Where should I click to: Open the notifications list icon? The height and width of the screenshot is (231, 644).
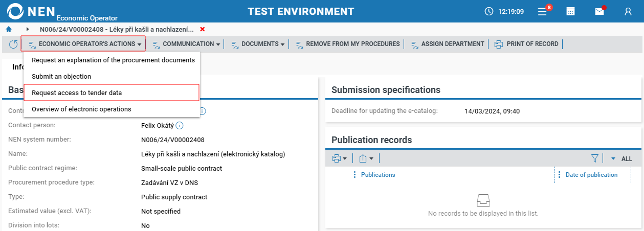(543, 11)
